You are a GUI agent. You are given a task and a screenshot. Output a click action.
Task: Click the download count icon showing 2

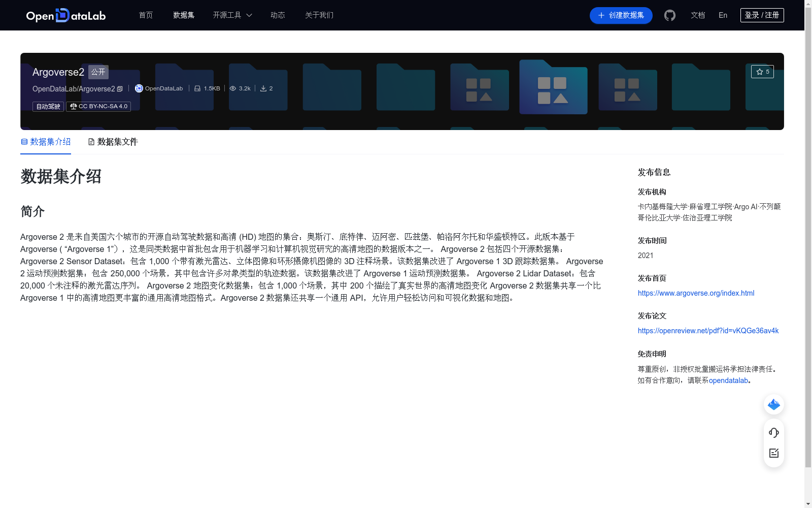point(263,88)
